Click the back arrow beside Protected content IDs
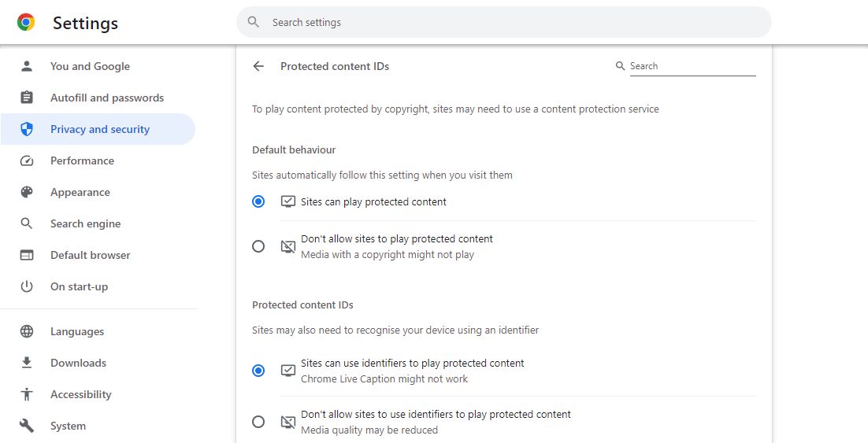This screenshot has width=868, height=443. click(258, 66)
